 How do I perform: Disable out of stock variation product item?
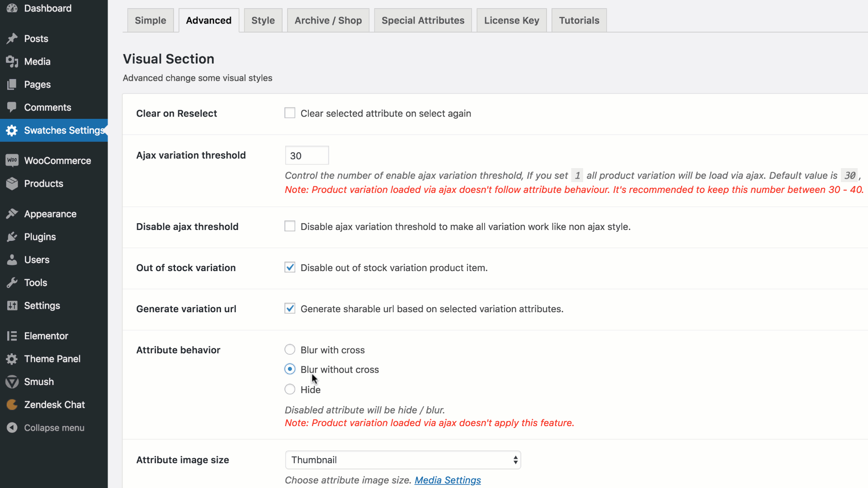point(290,267)
